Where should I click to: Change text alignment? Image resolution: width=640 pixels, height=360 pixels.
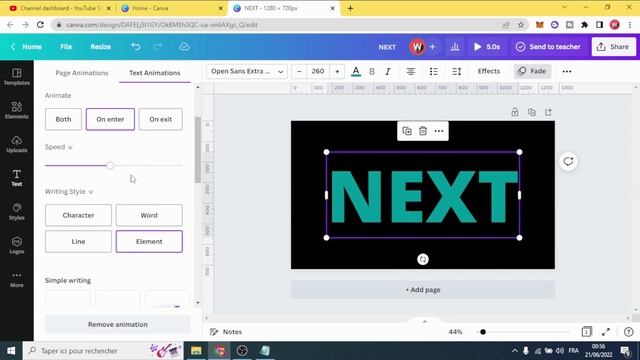pyautogui.click(x=411, y=71)
